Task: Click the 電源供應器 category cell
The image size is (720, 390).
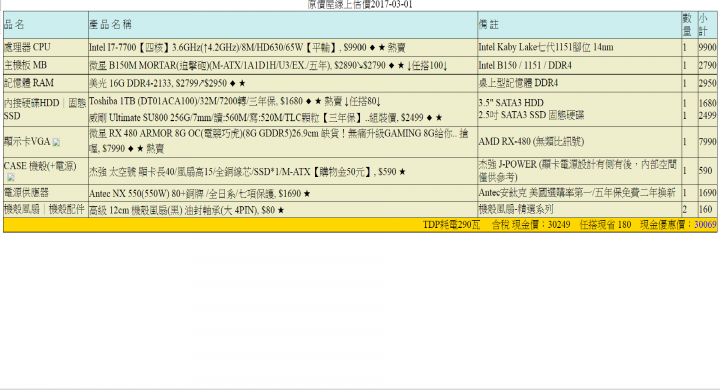Action: tap(45, 193)
